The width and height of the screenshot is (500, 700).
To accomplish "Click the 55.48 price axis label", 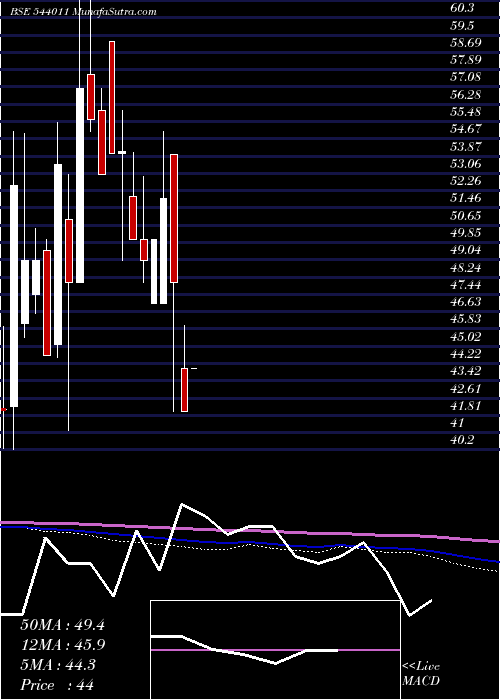I will (468, 112).
